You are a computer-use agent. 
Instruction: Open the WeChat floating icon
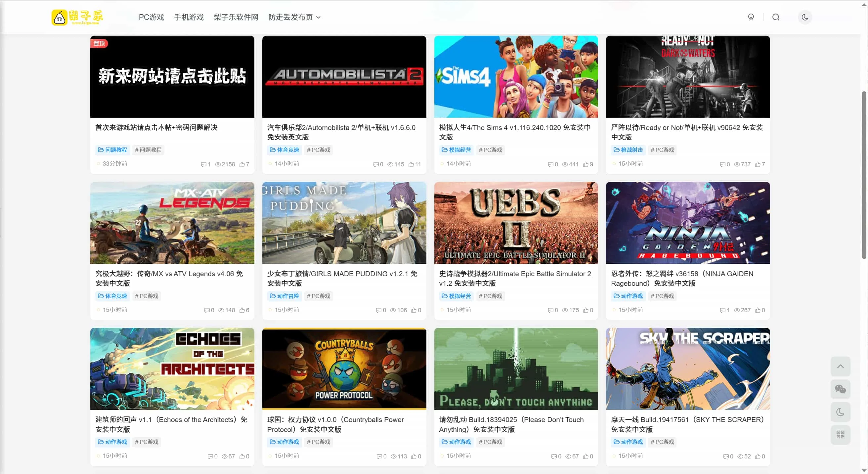pos(840,389)
